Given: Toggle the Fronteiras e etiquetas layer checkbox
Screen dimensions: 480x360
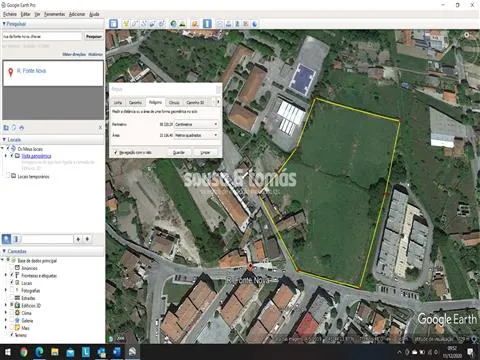Looking at the screenshot, I should click(x=12, y=275).
